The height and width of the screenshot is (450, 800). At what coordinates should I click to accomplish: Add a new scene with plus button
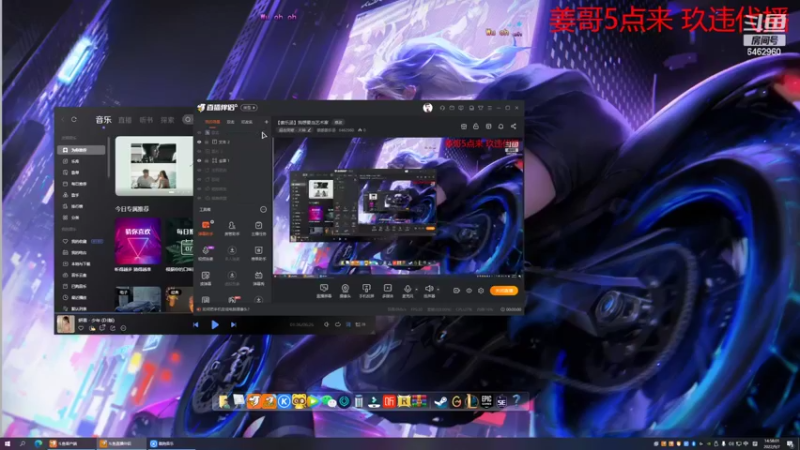coord(266,122)
